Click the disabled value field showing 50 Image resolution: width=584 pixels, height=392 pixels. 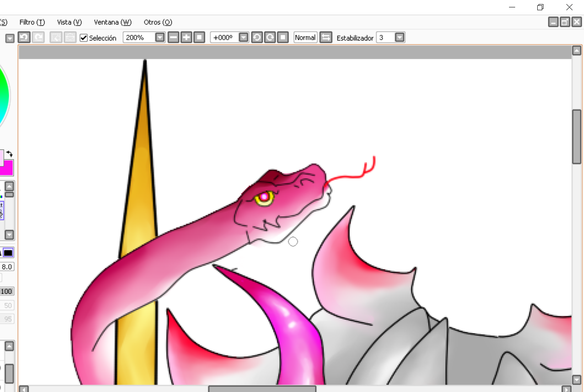pyautogui.click(x=7, y=305)
